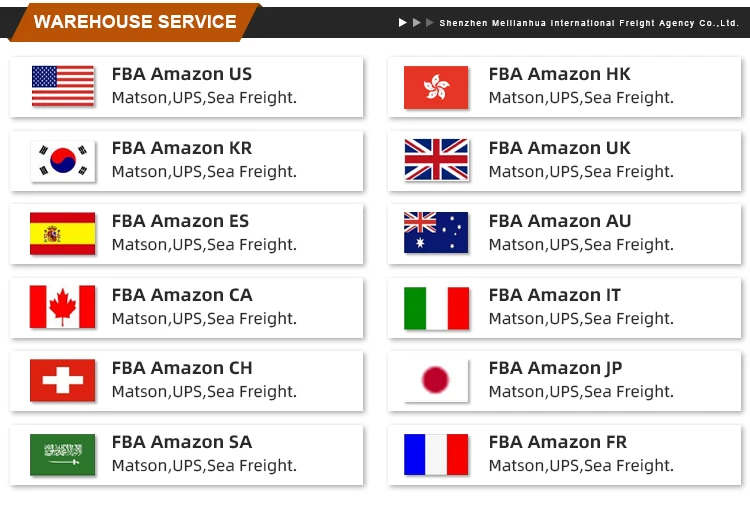This screenshot has width=750, height=510.
Task: Click shipping methods text under Amazon IT
Action: coord(581,319)
